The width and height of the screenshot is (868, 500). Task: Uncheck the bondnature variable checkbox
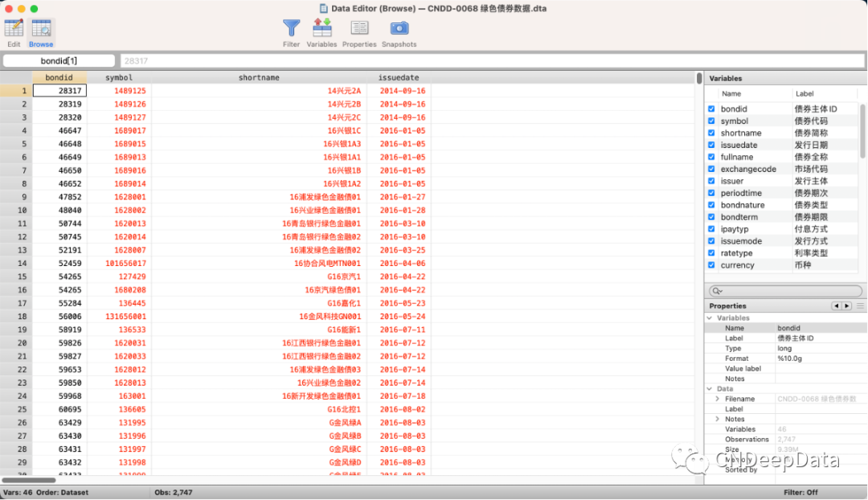pyautogui.click(x=711, y=205)
